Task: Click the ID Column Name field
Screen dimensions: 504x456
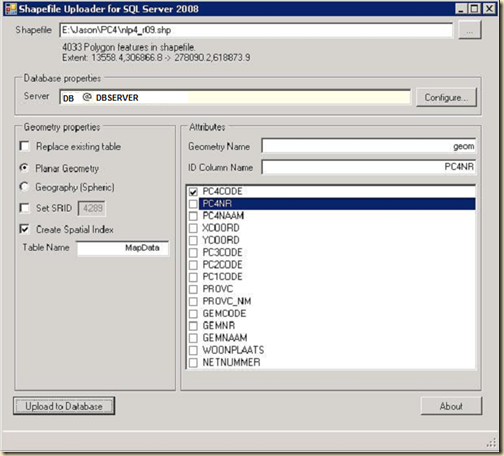Action: [369, 167]
